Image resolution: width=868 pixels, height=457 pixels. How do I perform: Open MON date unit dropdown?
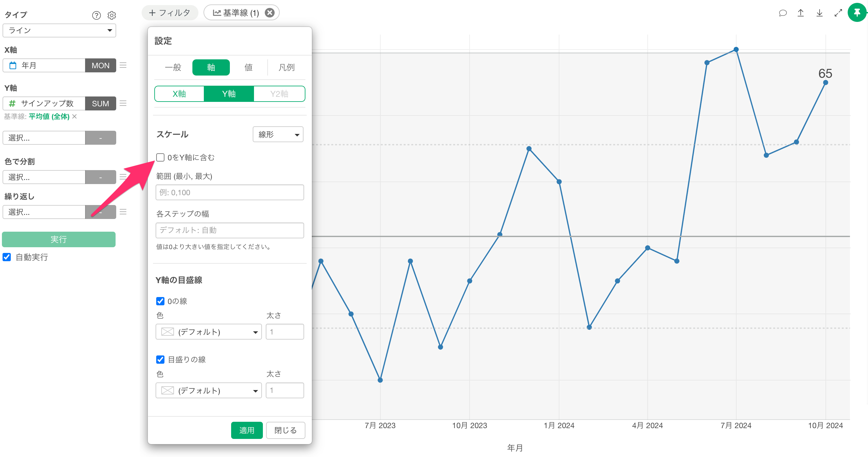[x=100, y=65]
